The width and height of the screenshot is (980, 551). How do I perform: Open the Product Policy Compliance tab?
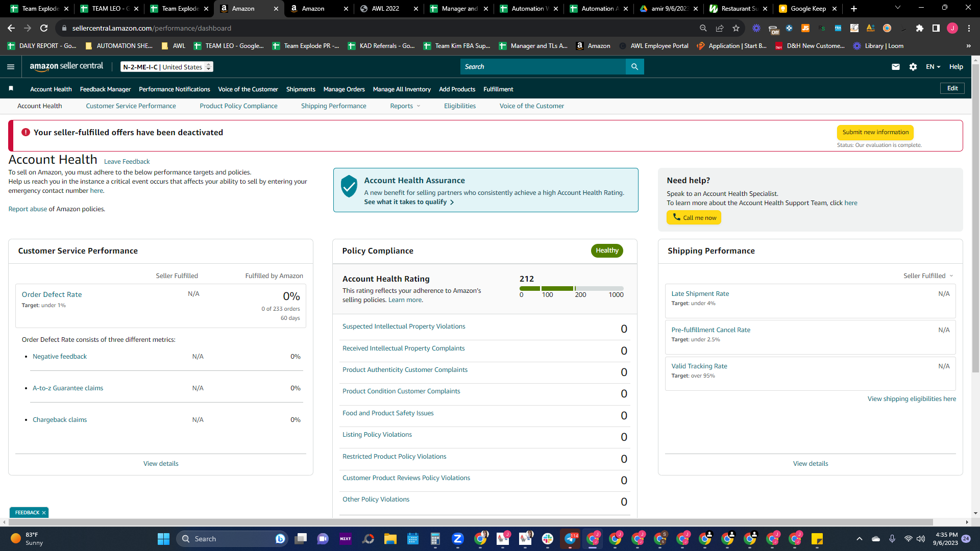tap(238, 106)
